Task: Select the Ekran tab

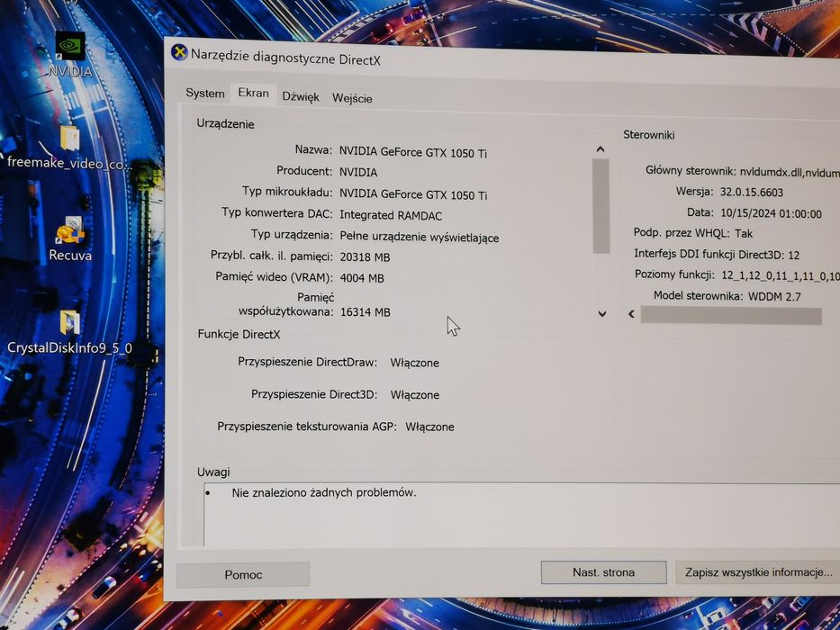Action: pyautogui.click(x=253, y=94)
